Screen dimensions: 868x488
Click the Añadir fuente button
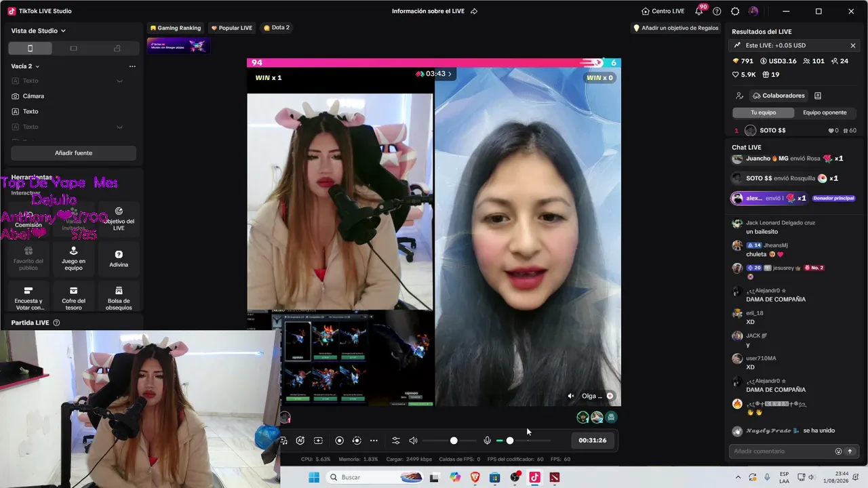coord(73,153)
